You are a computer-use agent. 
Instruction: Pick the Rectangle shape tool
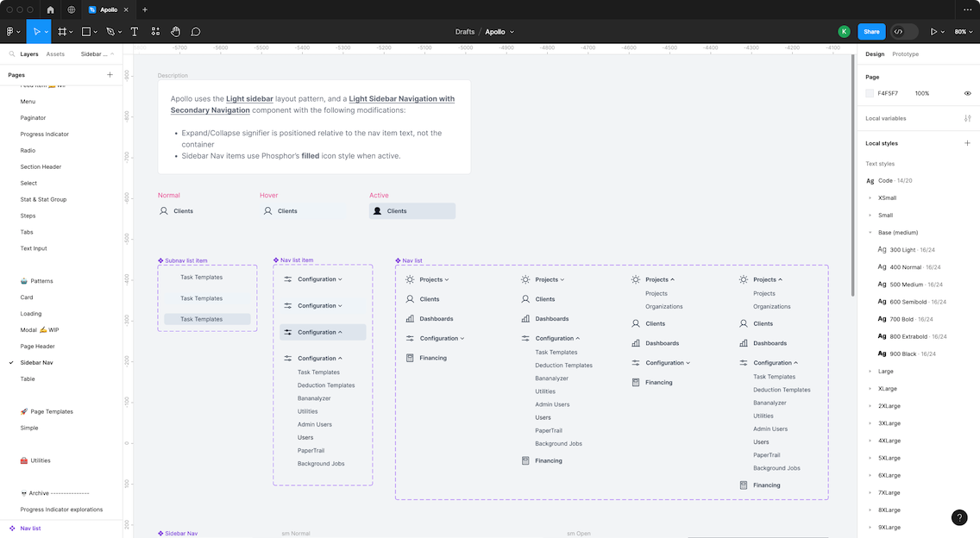click(x=86, y=32)
